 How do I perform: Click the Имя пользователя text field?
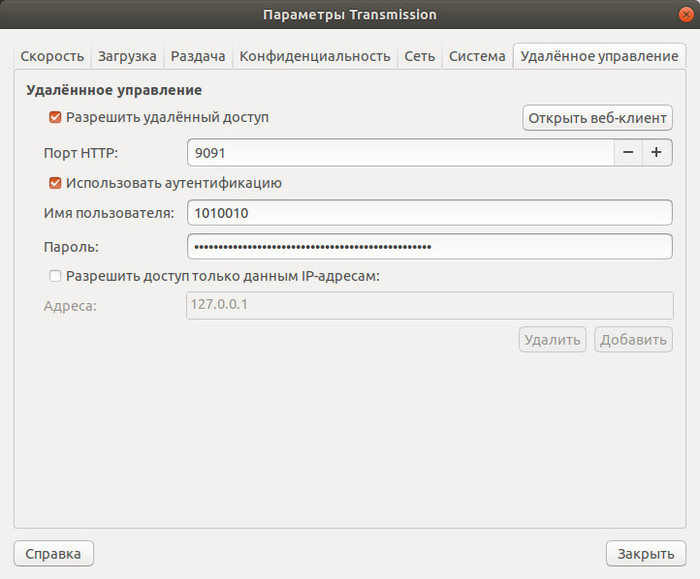click(x=429, y=213)
